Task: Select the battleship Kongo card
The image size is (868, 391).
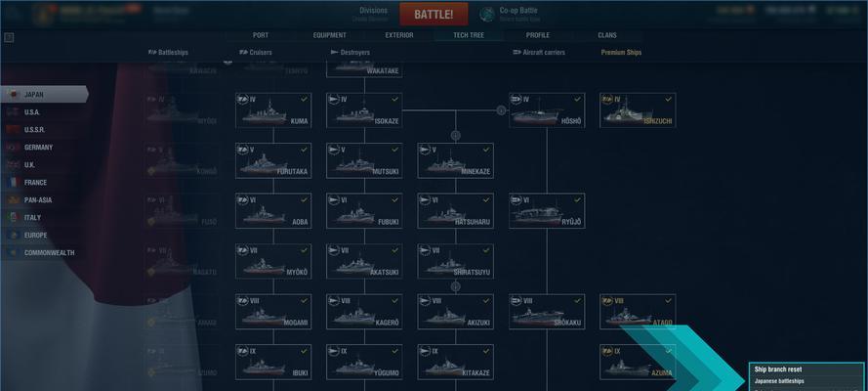Action: click(x=183, y=160)
